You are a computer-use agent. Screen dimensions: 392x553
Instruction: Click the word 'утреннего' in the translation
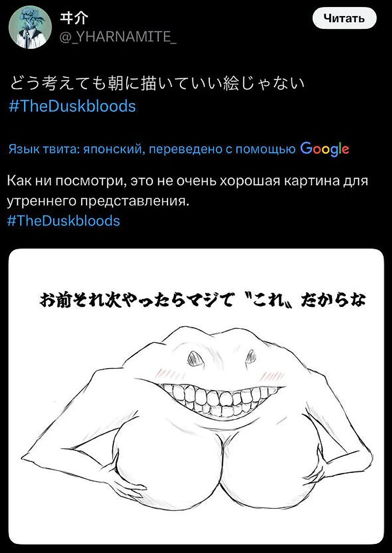click(x=41, y=202)
